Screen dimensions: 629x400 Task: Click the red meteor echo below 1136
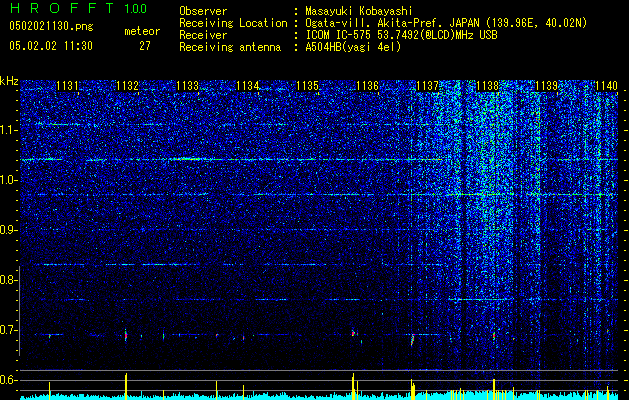pos(353,333)
